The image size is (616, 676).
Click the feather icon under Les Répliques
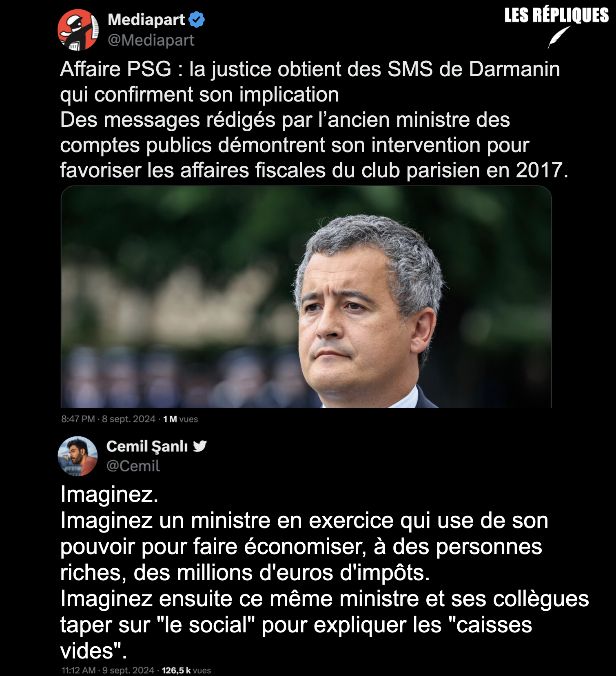click(559, 38)
